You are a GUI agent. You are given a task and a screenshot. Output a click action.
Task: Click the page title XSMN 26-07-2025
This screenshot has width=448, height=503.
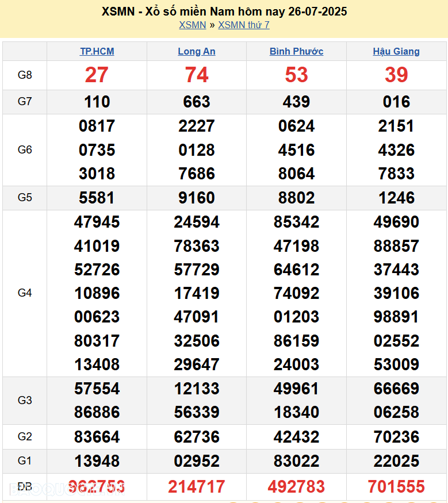point(224,11)
